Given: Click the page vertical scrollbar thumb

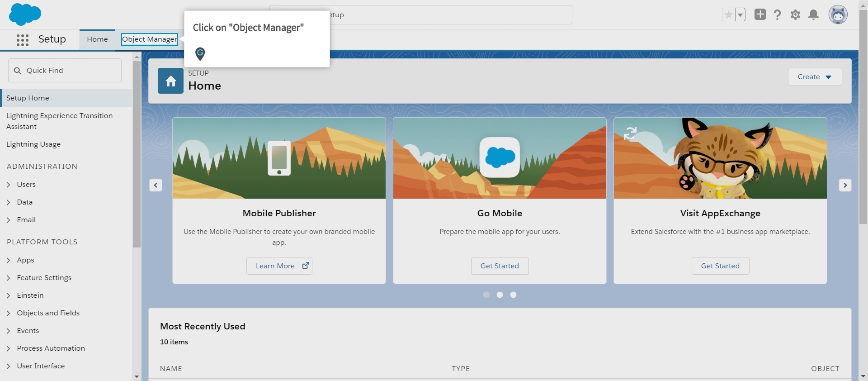Looking at the screenshot, I should [x=863, y=116].
